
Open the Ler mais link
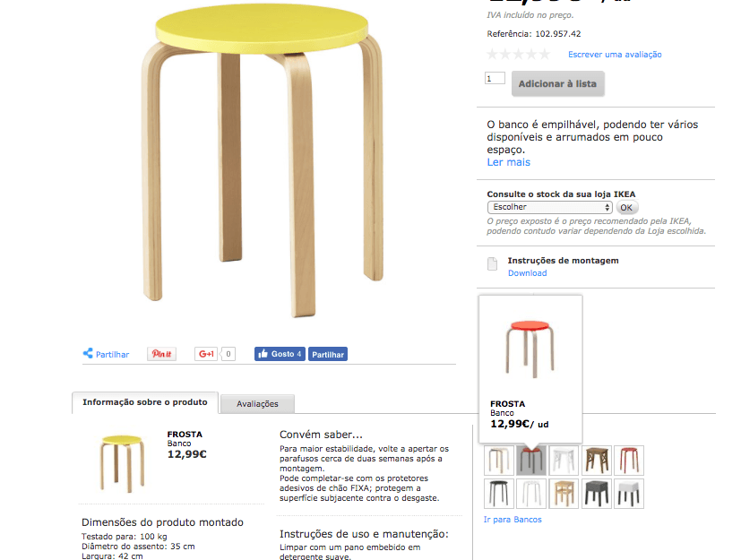[509, 162]
